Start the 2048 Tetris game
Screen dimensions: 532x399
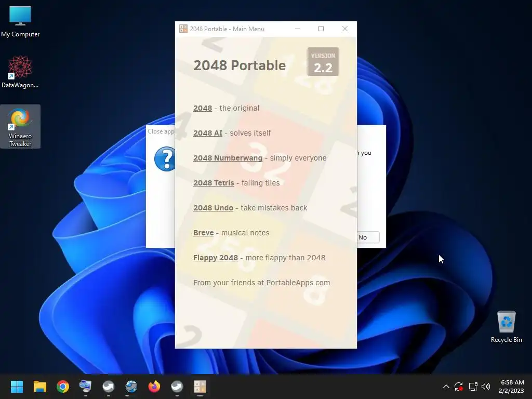click(214, 183)
